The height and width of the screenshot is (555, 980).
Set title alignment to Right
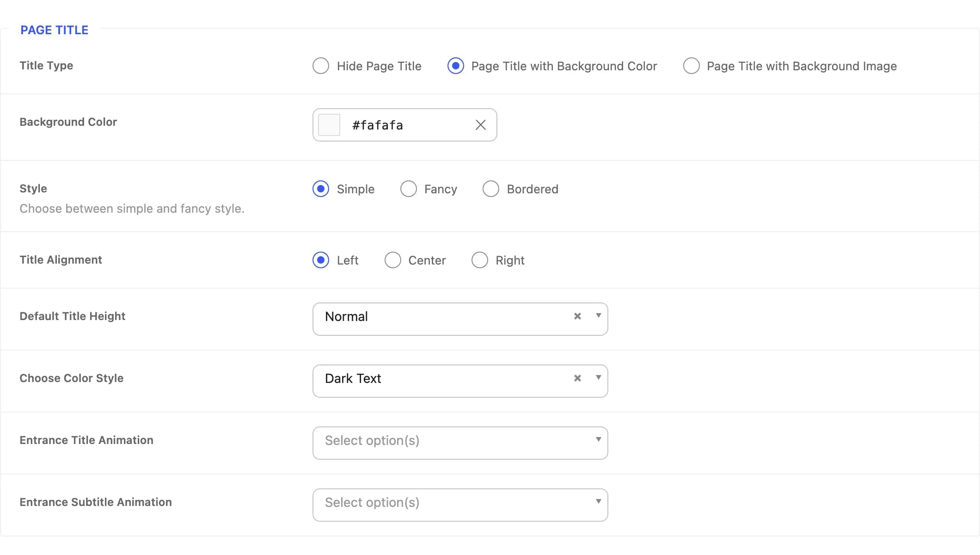480,260
